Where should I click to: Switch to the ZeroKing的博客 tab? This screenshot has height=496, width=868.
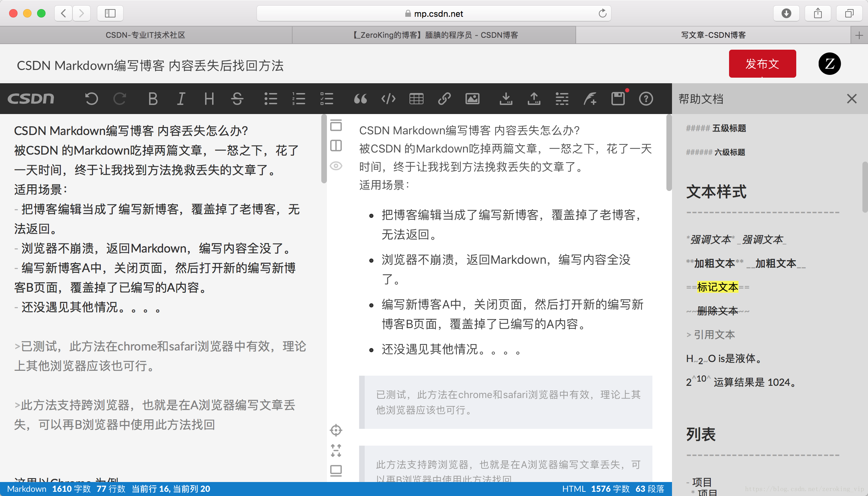click(434, 35)
